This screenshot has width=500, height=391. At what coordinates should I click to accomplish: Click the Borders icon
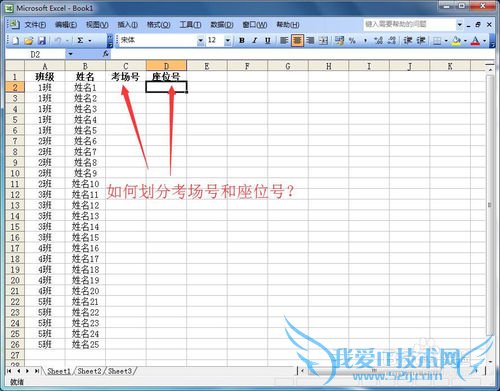(x=437, y=41)
